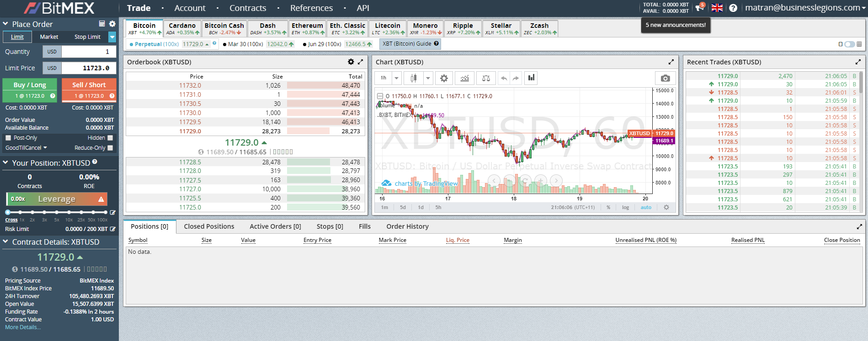Click the Buy / Long button
Screen dimensions: 868x341
pyautogui.click(x=30, y=85)
